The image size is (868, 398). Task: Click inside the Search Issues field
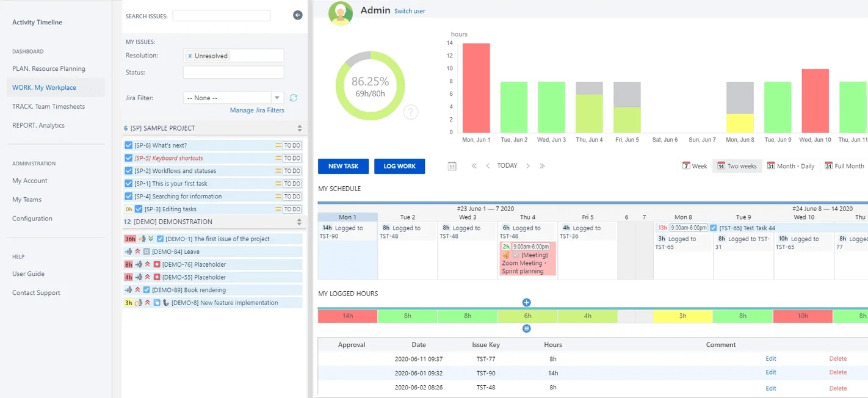pos(221,15)
